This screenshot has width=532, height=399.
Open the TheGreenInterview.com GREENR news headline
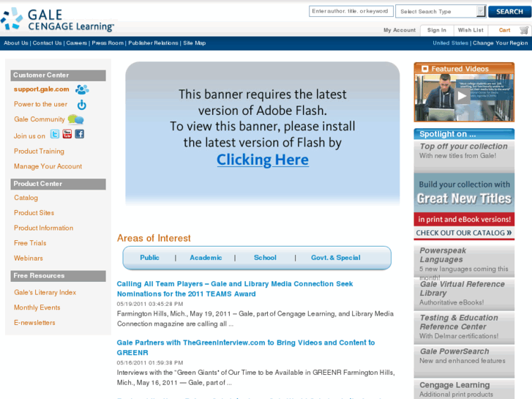(x=246, y=347)
